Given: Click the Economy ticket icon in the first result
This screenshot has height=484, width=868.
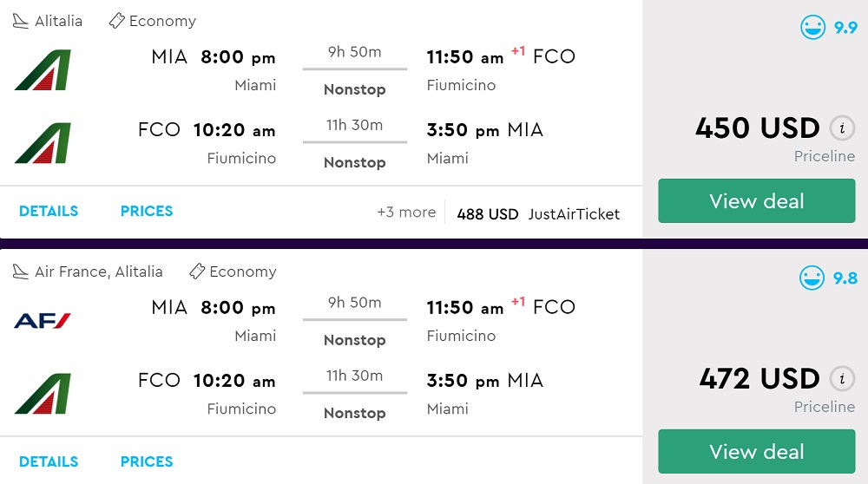Looking at the screenshot, I should tap(117, 21).
